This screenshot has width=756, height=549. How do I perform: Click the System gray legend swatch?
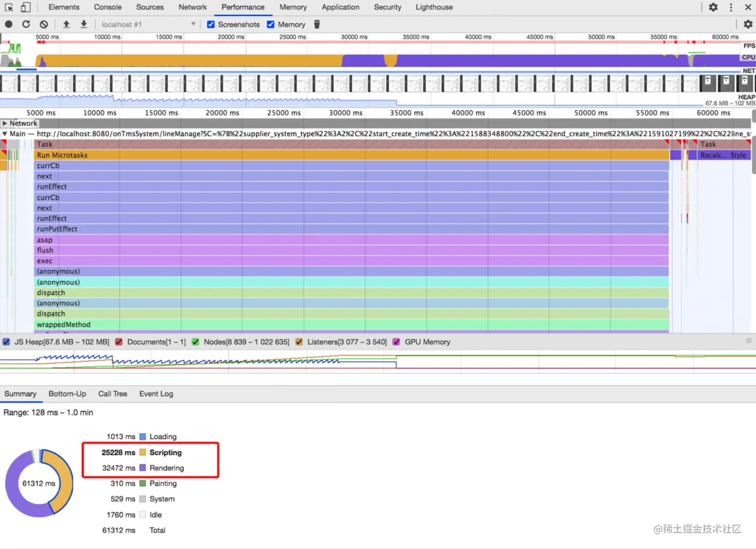143,499
